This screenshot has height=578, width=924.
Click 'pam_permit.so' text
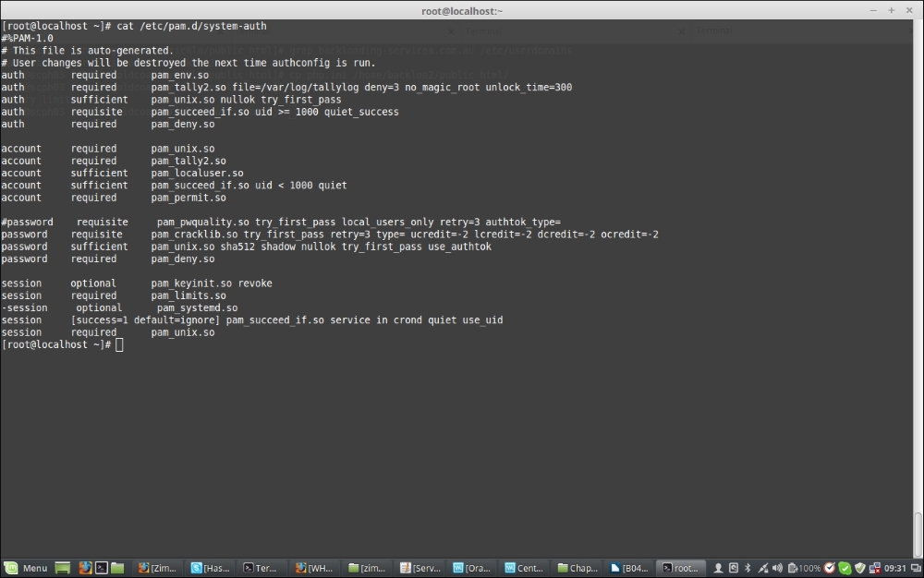(x=188, y=198)
